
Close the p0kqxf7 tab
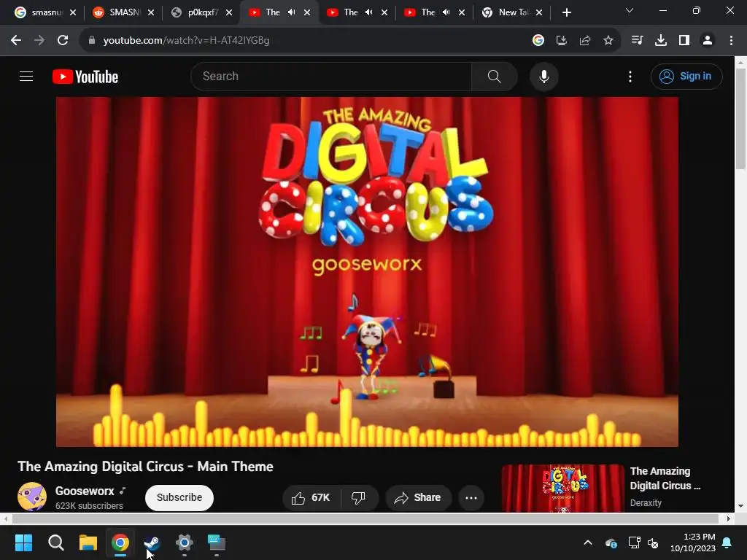(x=229, y=12)
